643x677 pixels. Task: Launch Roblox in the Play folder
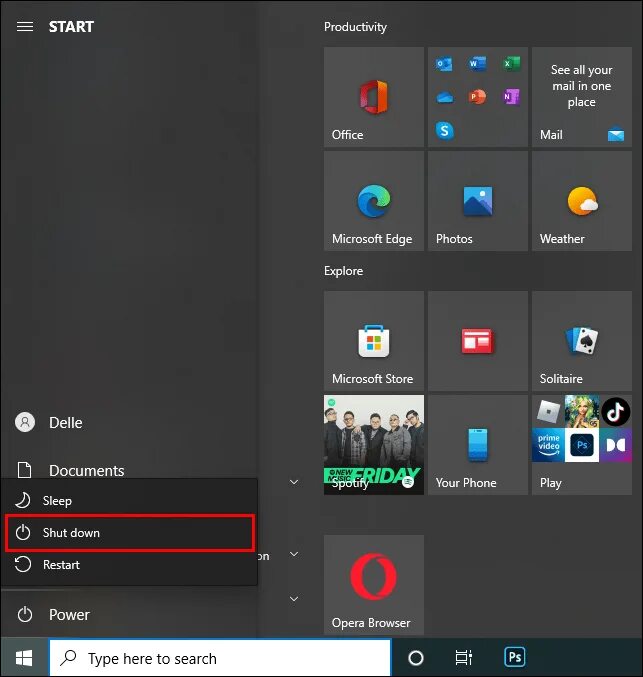point(548,411)
